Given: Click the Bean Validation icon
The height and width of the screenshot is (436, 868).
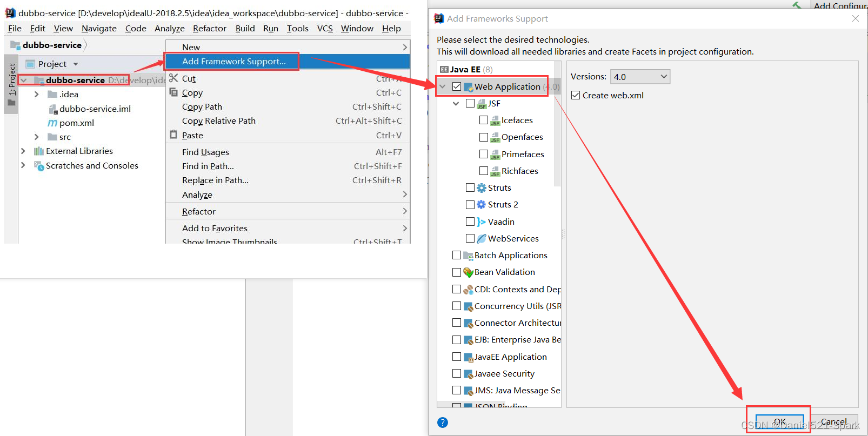Looking at the screenshot, I should [x=468, y=272].
